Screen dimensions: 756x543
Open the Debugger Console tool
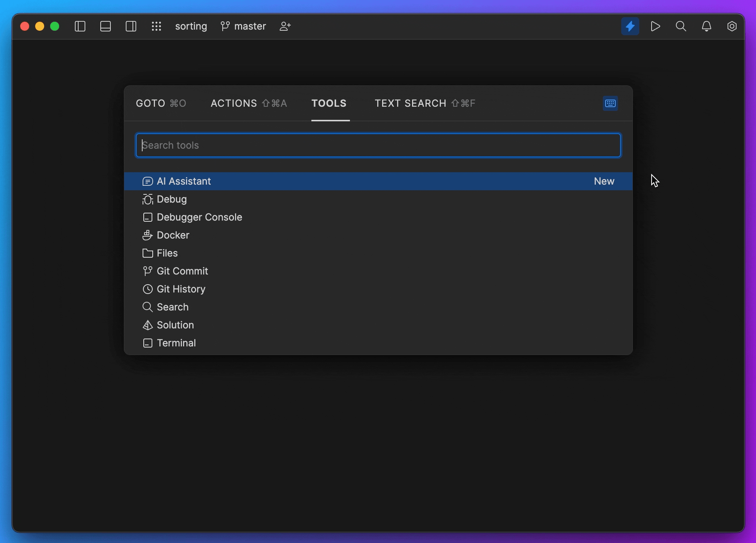(199, 216)
